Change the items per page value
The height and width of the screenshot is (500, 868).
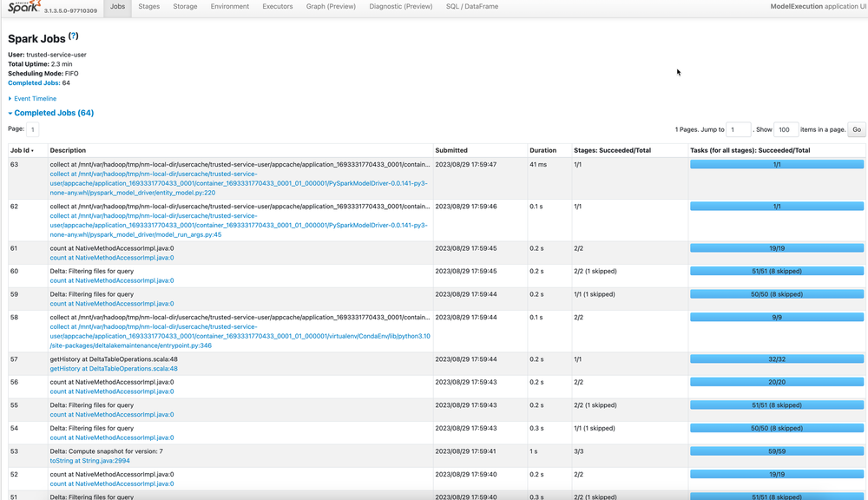[x=786, y=129]
